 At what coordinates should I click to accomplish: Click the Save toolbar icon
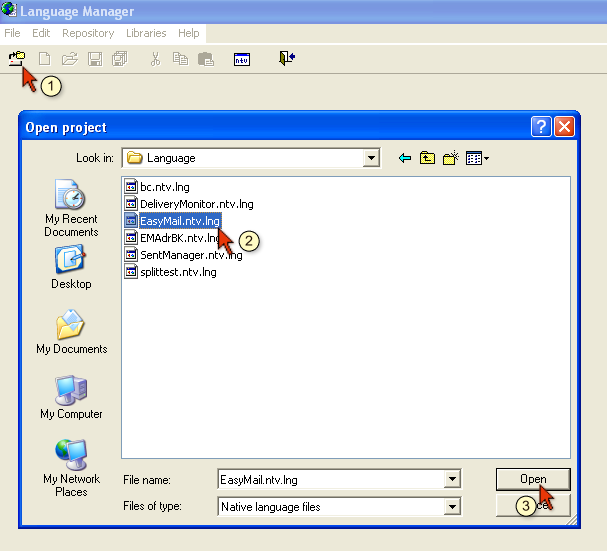95,59
